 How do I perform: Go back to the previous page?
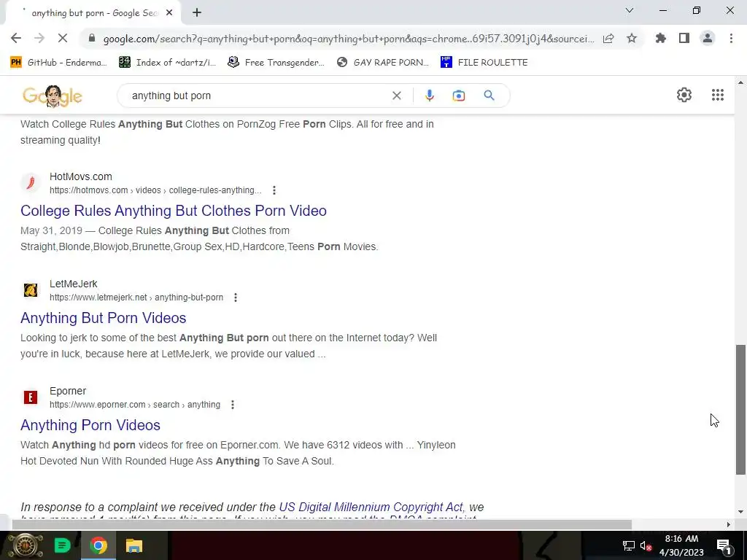point(16,38)
